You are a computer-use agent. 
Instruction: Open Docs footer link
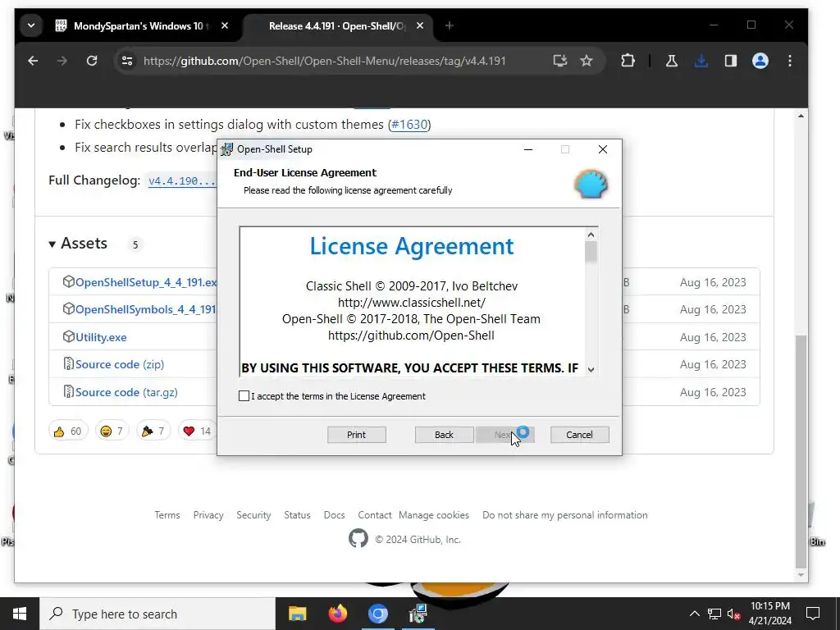point(335,515)
